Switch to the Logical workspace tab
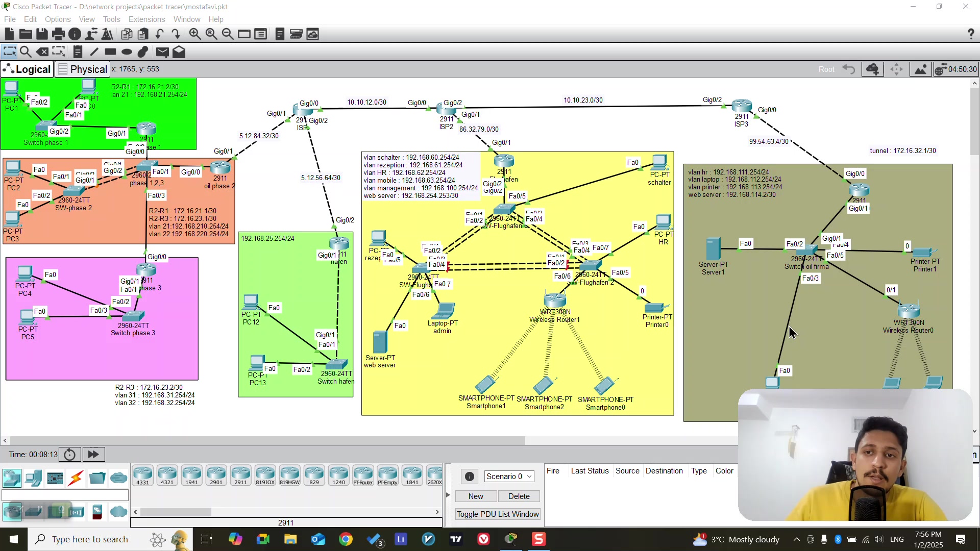The width and height of the screenshot is (980, 551). point(27,69)
